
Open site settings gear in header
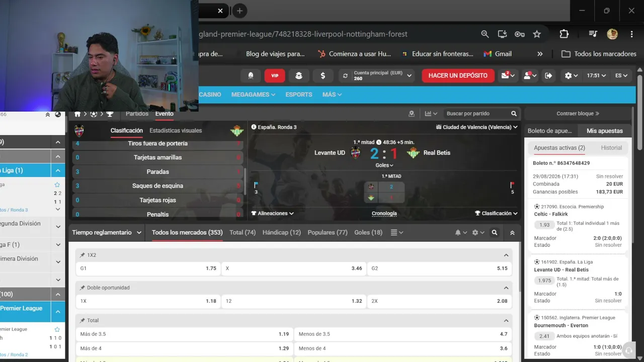[571, 75]
